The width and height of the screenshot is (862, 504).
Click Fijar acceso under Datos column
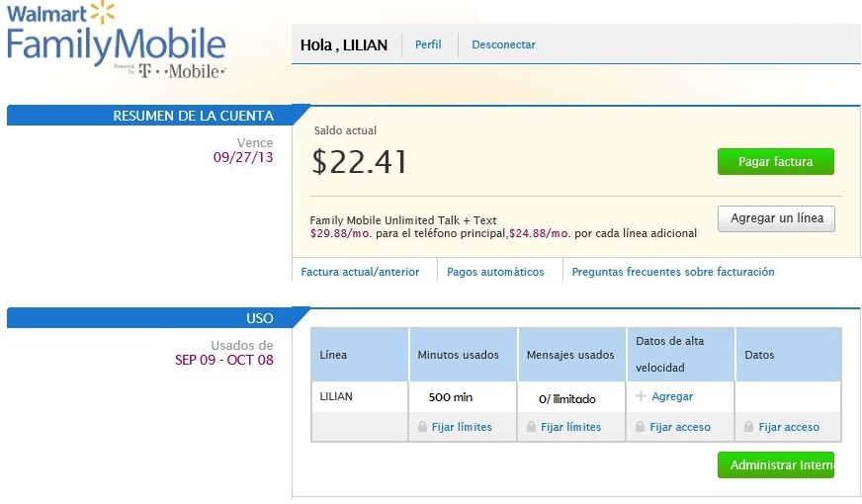pos(789,427)
